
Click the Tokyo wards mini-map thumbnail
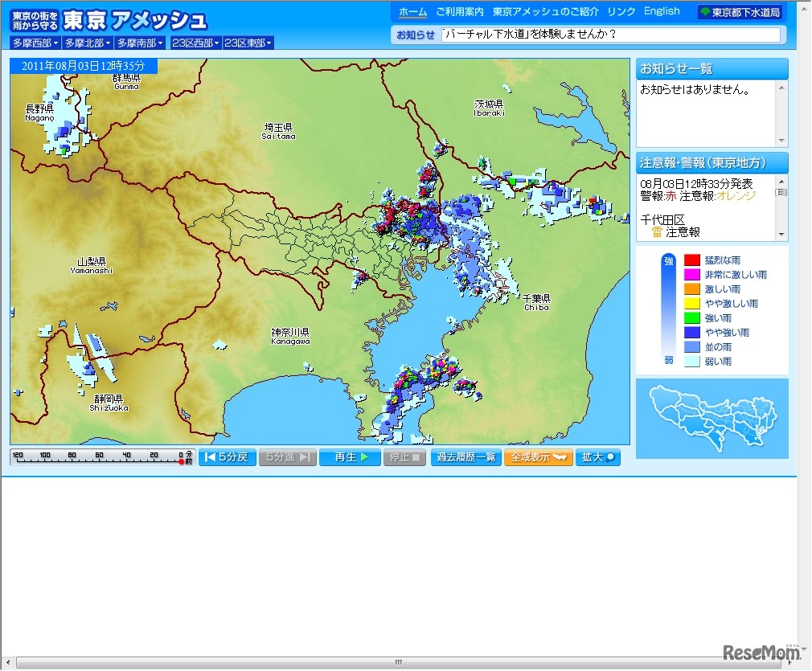pyautogui.click(x=712, y=418)
